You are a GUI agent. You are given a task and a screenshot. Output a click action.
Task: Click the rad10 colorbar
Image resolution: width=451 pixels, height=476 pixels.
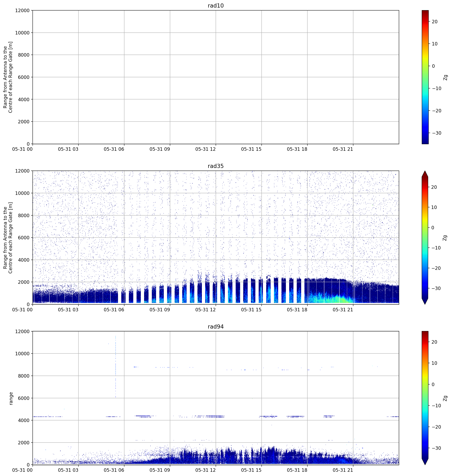(x=425, y=77)
